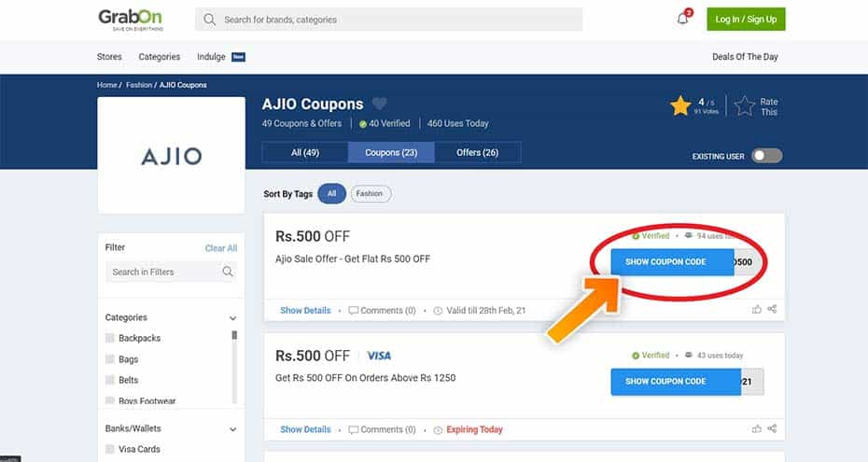Screen dimensions: 868x462
Task: Click 'Valid till 28th Feb, 21' text
Action: click(486, 311)
